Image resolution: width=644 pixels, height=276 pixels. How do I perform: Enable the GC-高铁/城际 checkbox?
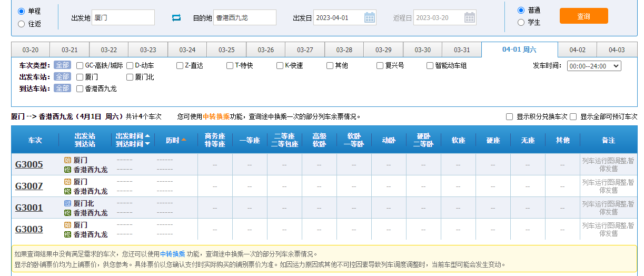(80, 66)
